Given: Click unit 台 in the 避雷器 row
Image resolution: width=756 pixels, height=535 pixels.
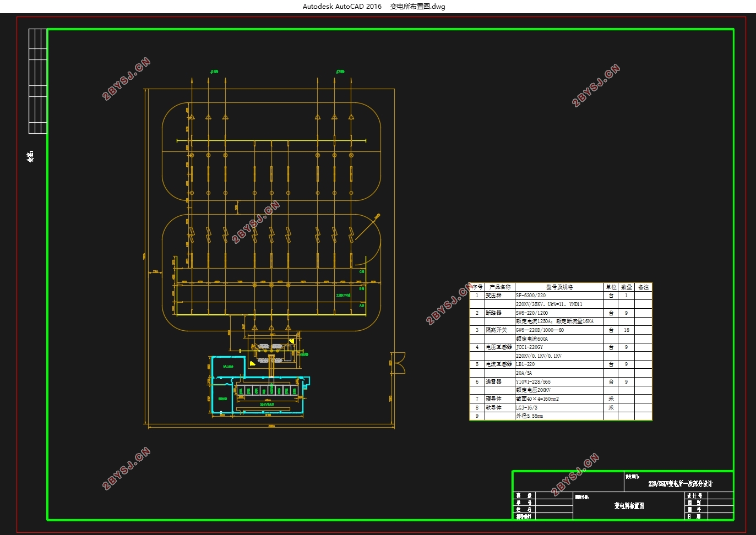Looking at the screenshot, I should pyautogui.click(x=611, y=382).
